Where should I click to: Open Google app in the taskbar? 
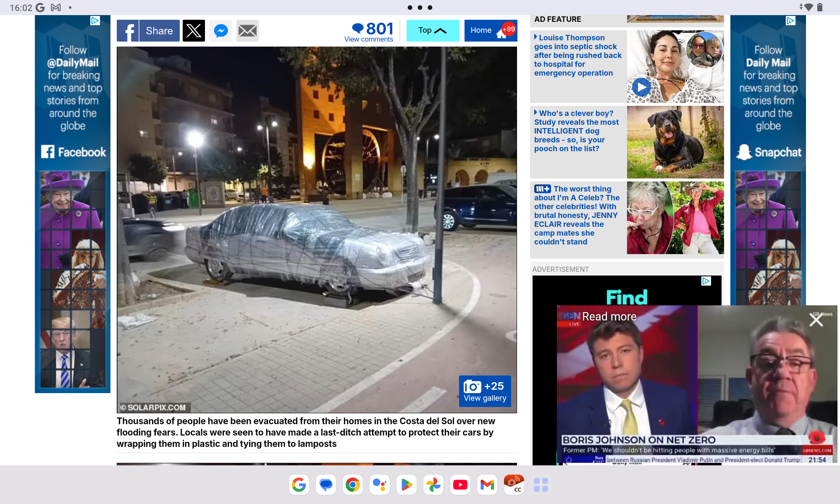point(299,485)
